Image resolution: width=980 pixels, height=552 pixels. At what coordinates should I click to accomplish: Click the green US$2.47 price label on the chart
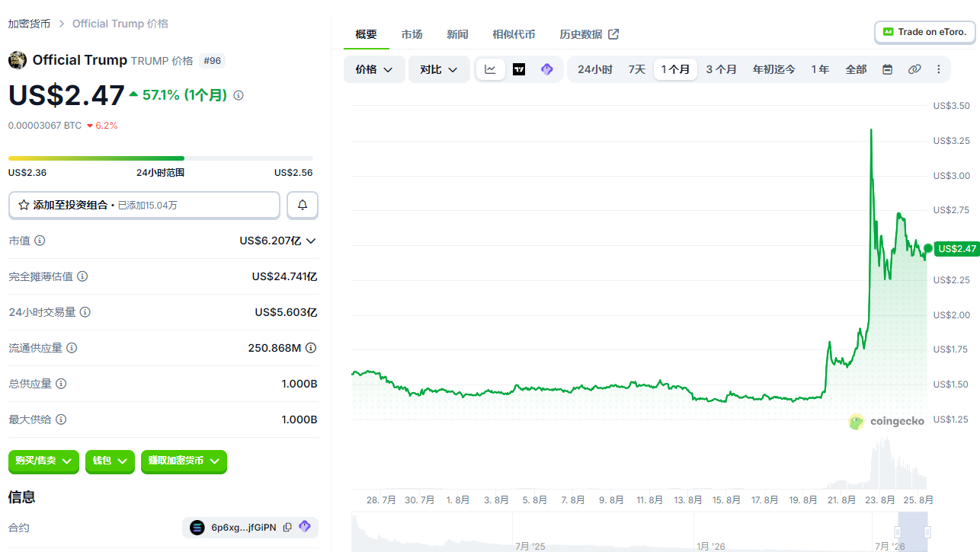tap(957, 248)
